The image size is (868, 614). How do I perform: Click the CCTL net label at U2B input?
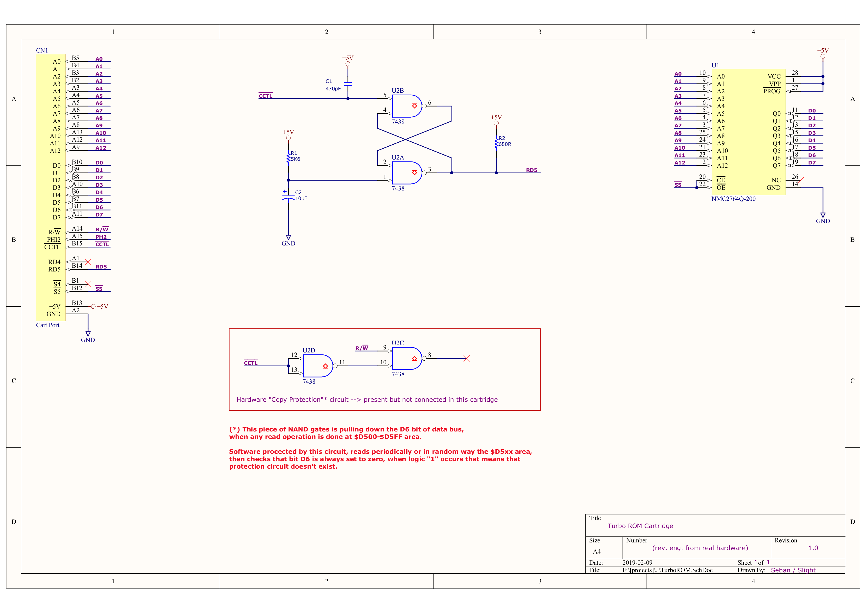tap(265, 96)
